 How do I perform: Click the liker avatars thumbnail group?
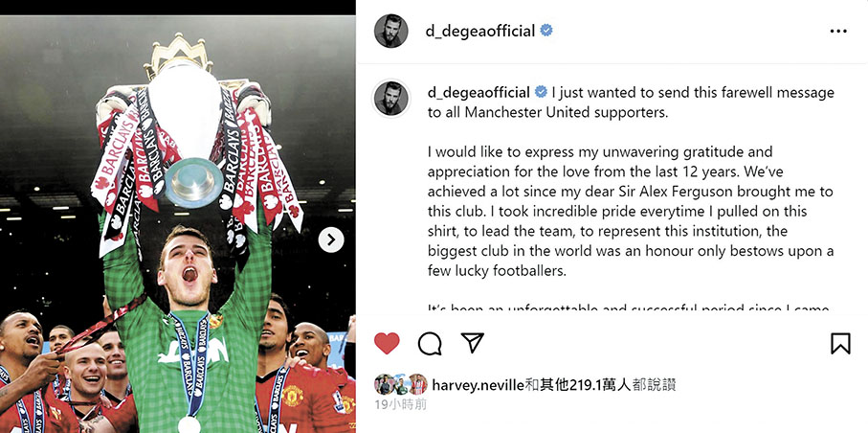tap(401, 384)
